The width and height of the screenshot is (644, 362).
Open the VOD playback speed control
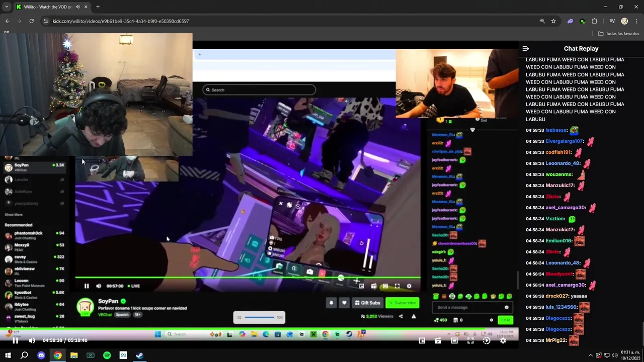click(487, 340)
